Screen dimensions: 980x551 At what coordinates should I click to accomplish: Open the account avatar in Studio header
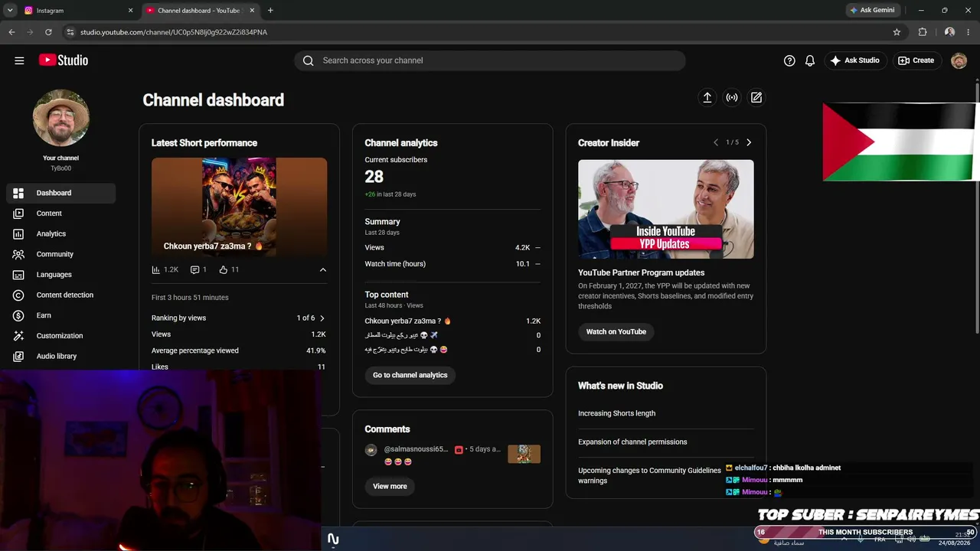click(959, 60)
